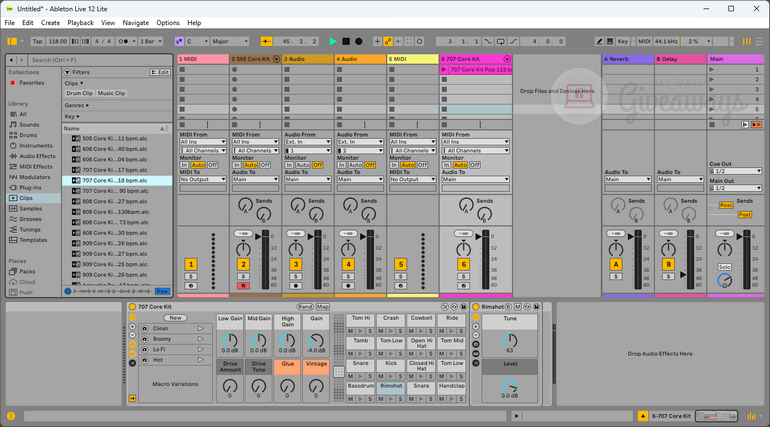
Task: Toggle Follow playback button in transport
Action: click(267, 41)
